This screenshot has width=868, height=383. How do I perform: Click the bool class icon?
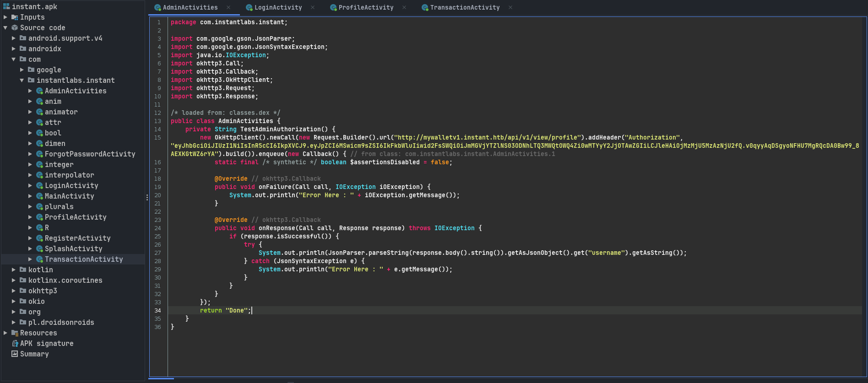coord(39,133)
